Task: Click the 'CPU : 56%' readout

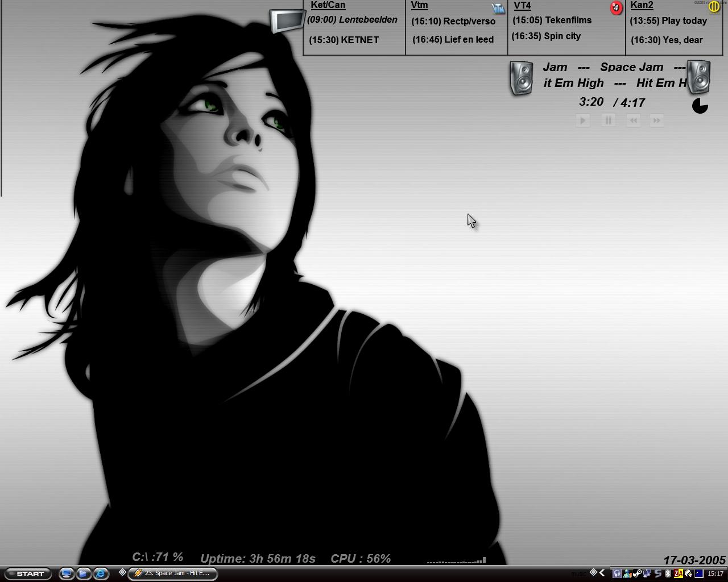Action: click(361, 559)
